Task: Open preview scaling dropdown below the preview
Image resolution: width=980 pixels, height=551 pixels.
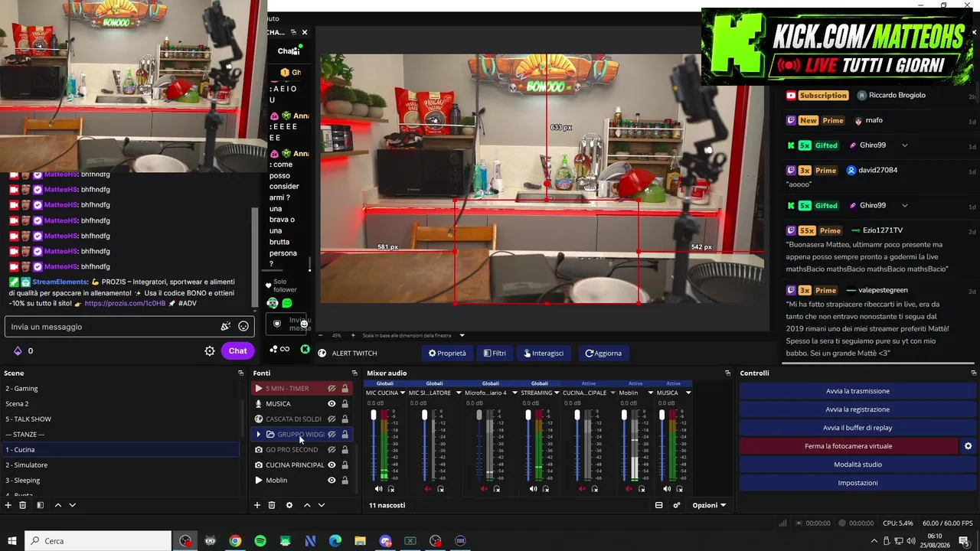Action: tap(462, 335)
